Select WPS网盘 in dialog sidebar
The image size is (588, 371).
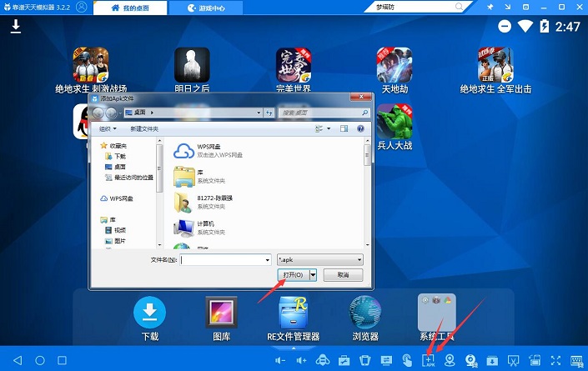click(x=117, y=198)
